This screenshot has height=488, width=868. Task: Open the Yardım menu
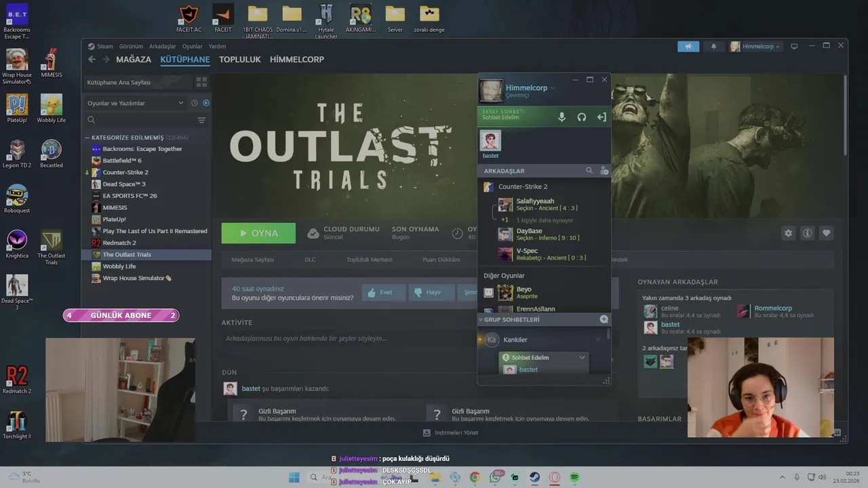click(x=218, y=47)
